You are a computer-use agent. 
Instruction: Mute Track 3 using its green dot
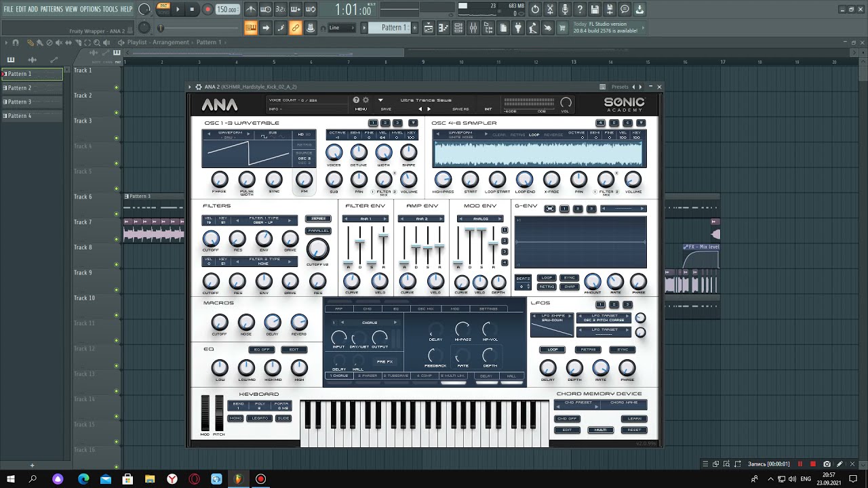tap(117, 138)
